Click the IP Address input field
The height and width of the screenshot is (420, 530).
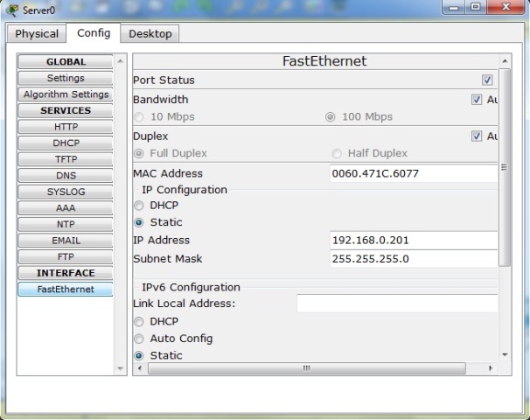coord(413,241)
